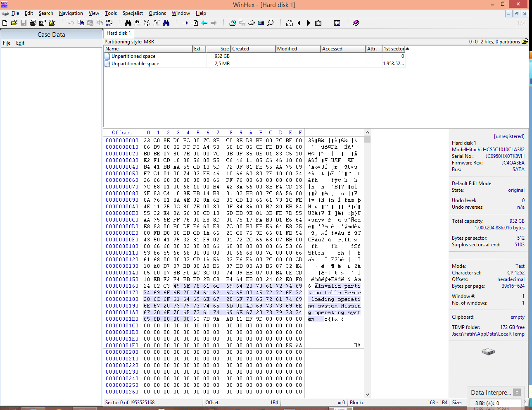
Task: Click the Undo arrow icon
Action: 71,23
